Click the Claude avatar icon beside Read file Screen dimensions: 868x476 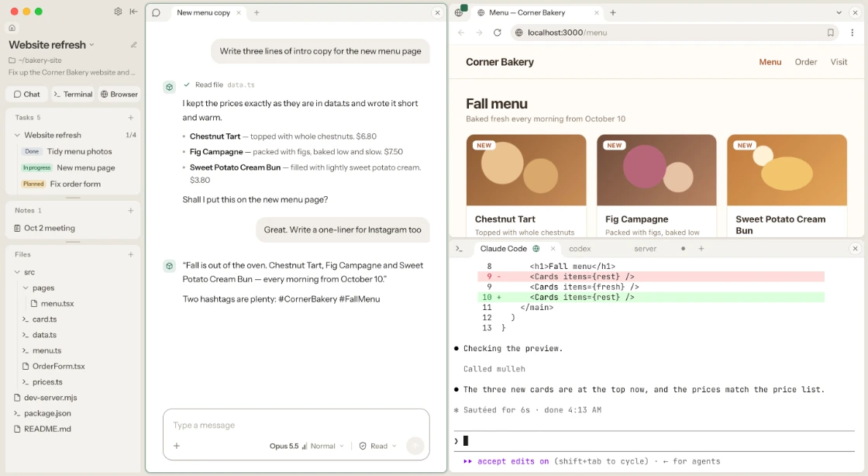pos(170,87)
